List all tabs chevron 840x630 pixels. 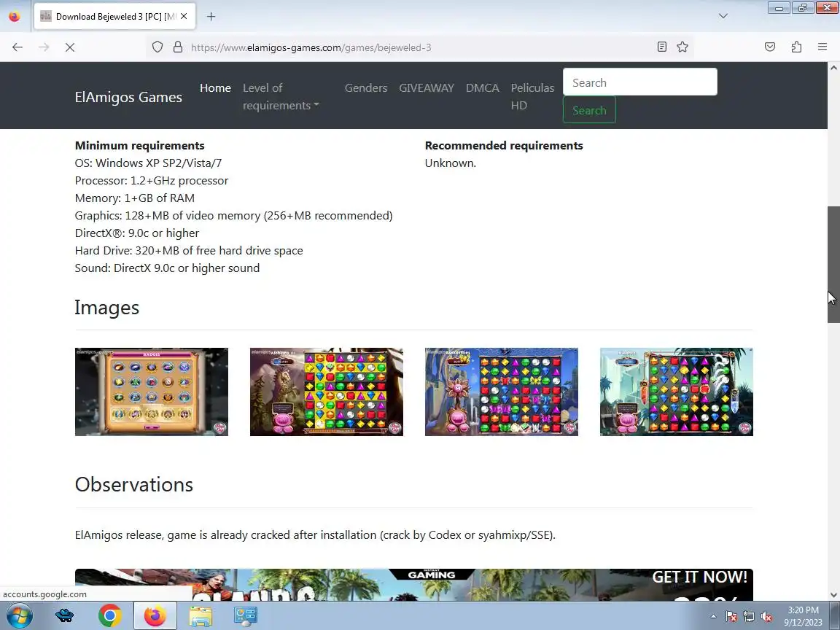[723, 16]
